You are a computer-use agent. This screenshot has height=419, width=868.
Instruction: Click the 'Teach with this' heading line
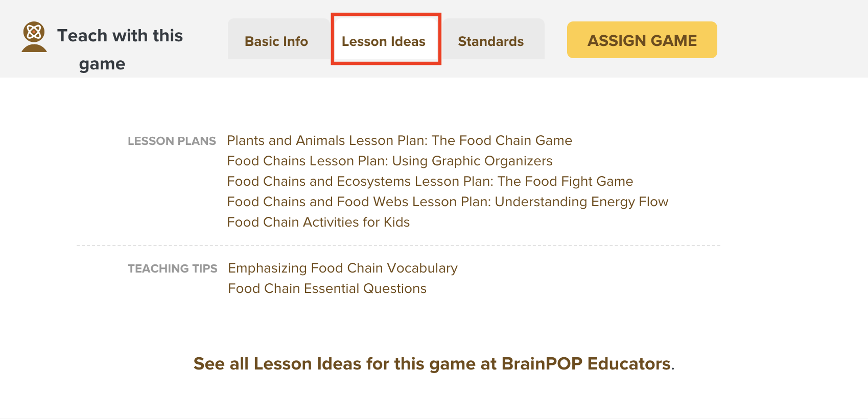pyautogui.click(x=120, y=36)
